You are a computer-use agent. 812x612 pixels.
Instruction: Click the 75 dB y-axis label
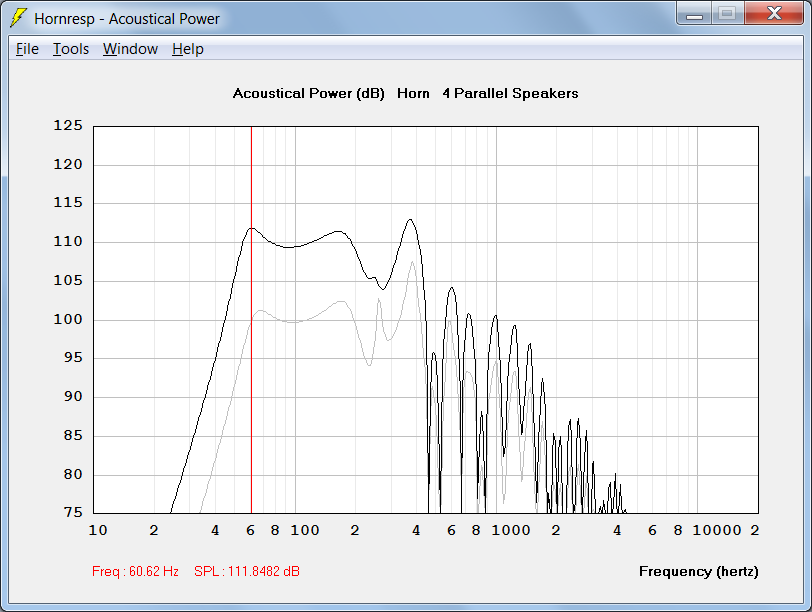click(73, 512)
